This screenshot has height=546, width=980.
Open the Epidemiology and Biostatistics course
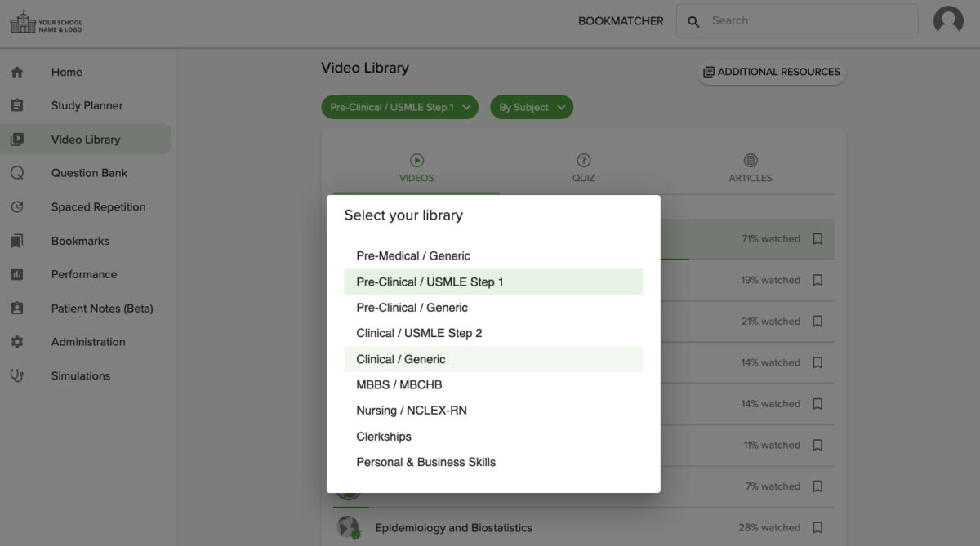453,527
